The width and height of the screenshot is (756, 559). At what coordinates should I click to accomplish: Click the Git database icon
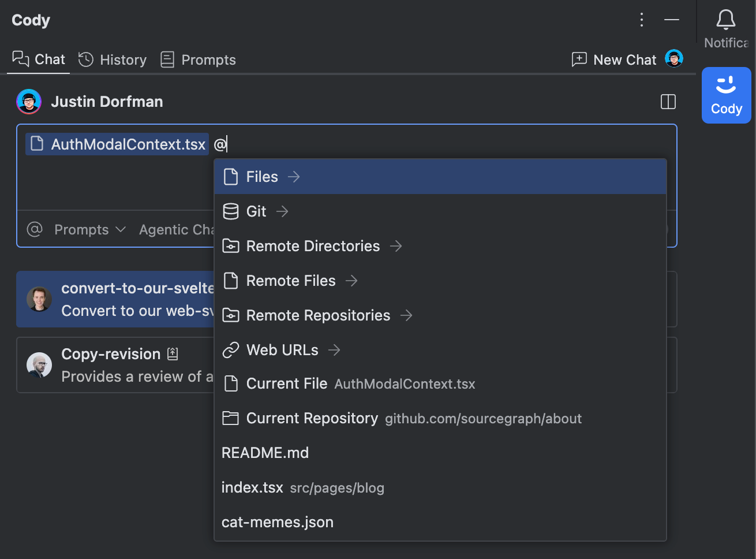coord(231,211)
